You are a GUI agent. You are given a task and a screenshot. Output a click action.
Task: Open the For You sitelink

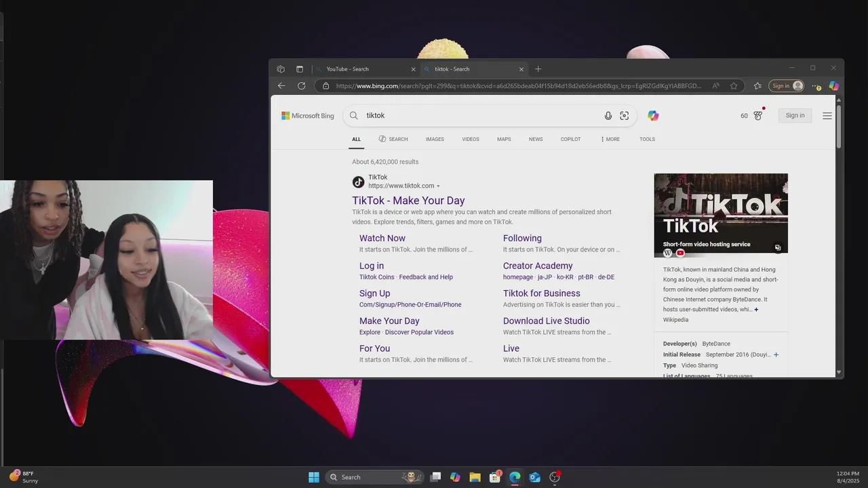point(374,348)
